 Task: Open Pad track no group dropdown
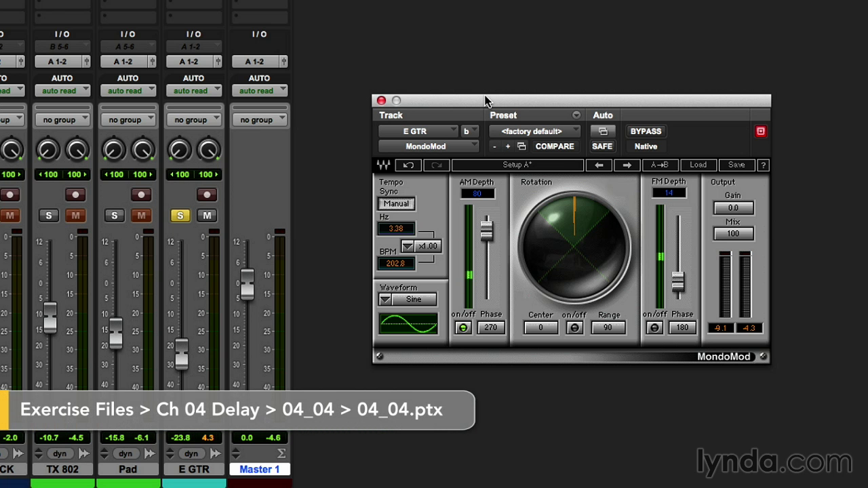(129, 120)
